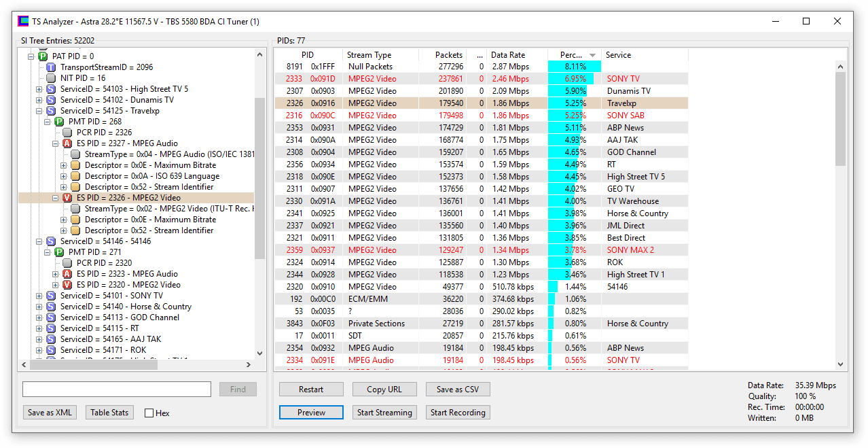
Task: Click the S icon for ServiceID 54115 - RT
Action: click(x=51, y=328)
